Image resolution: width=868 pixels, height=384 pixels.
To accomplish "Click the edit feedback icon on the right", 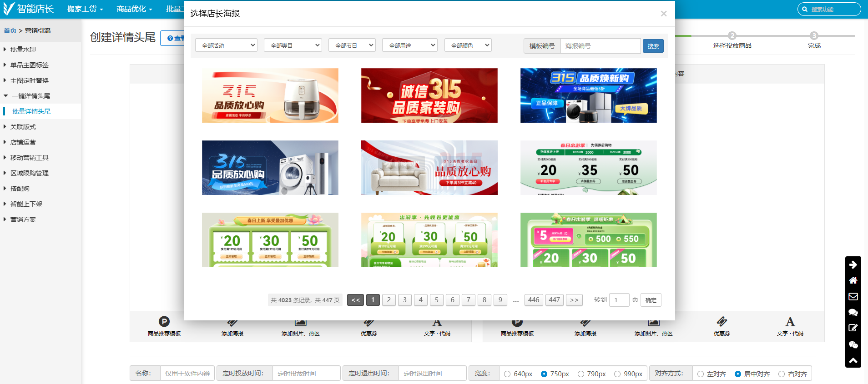I will (x=853, y=328).
